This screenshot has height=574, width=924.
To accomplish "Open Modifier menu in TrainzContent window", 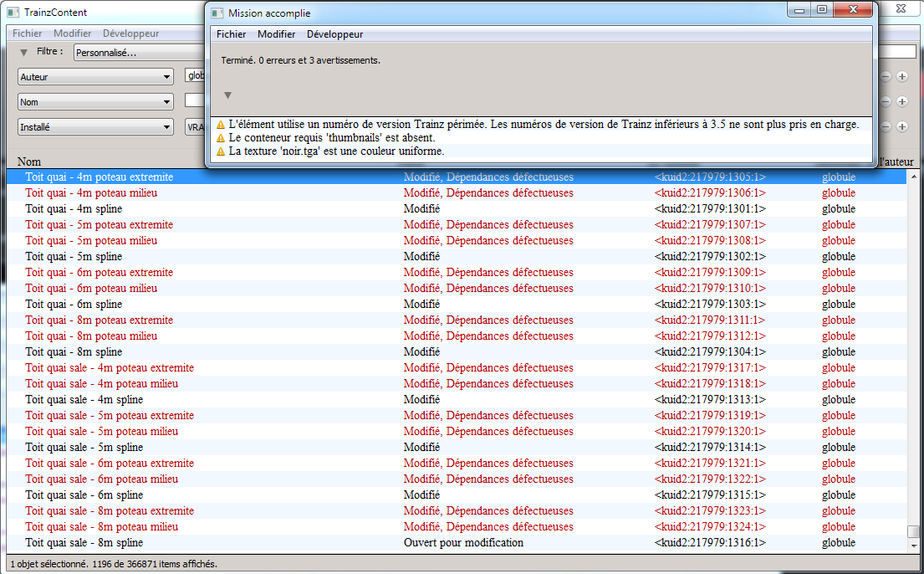I will coord(73,33).
